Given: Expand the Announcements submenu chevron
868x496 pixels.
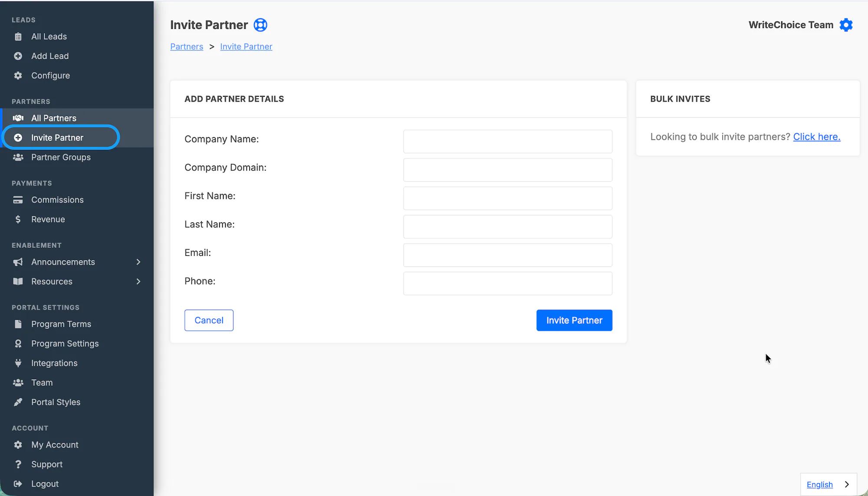Looking at the screenshot, I should click(x=138, y=262).
